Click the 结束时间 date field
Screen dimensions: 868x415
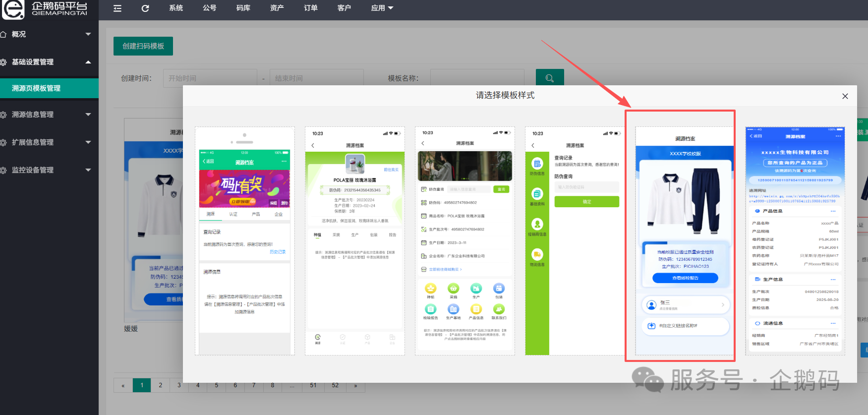pyautogui.click(x=317, y=78)
